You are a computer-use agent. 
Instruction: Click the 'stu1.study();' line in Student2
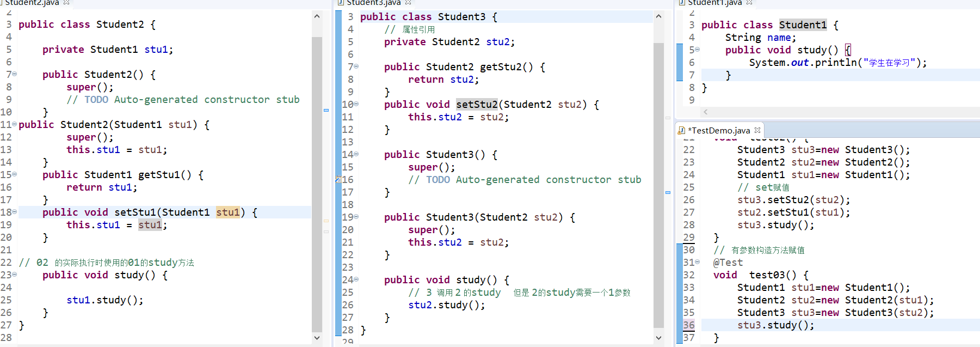point(105,300)
